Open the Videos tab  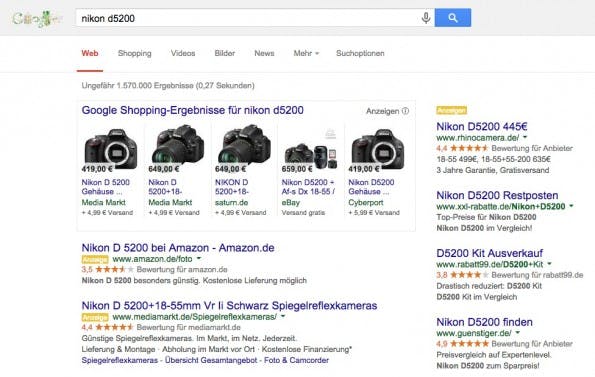click(183, 53)
